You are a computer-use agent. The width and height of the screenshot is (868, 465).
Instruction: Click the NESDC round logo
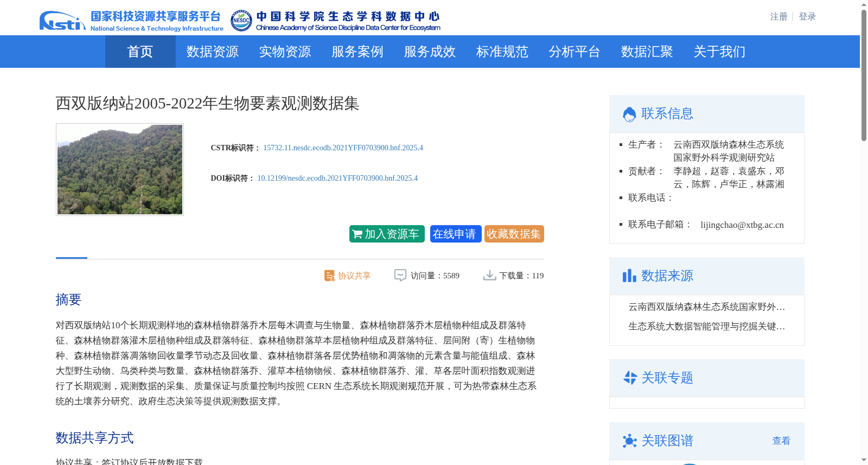(x=241, y=21)
